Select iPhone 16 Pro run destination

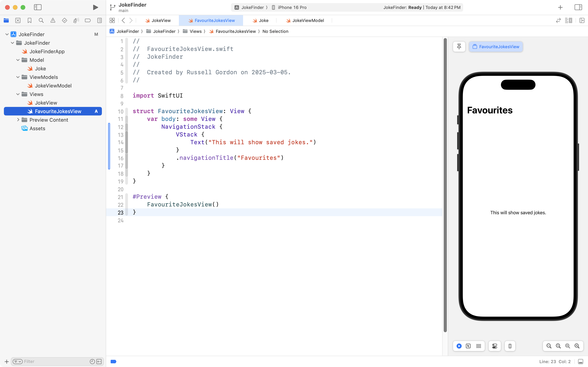[292, 7]
